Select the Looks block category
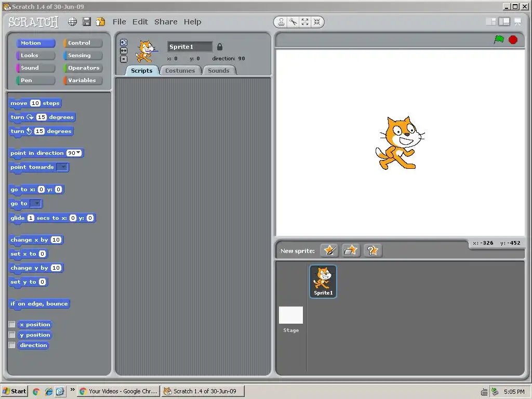 (x=36, y=55)
